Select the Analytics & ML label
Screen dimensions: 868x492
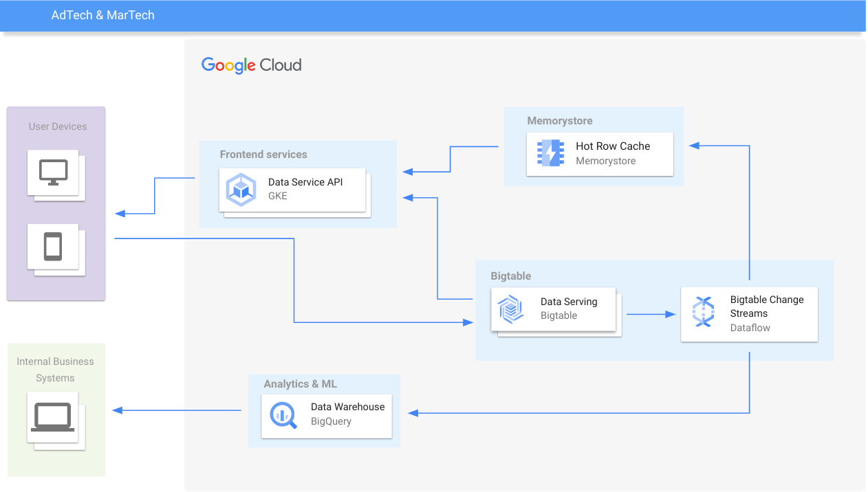coord(300,383)
